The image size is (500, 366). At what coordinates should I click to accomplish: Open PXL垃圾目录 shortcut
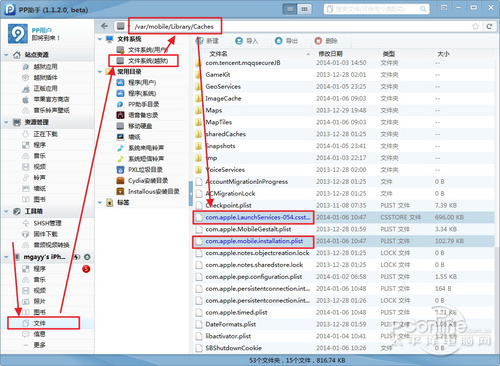click(145, 170)
